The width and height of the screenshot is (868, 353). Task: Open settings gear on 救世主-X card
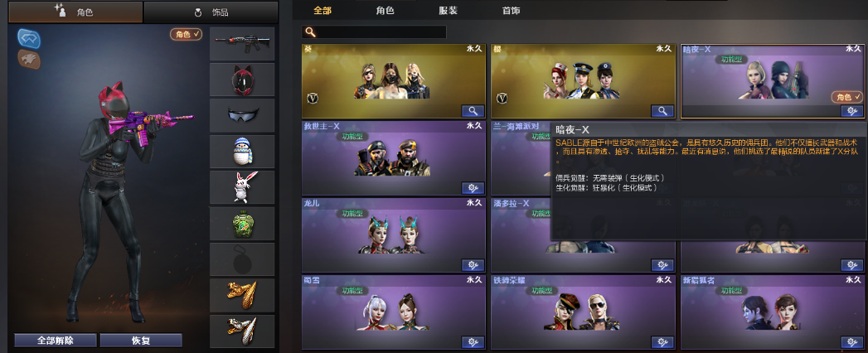(473, 188)
